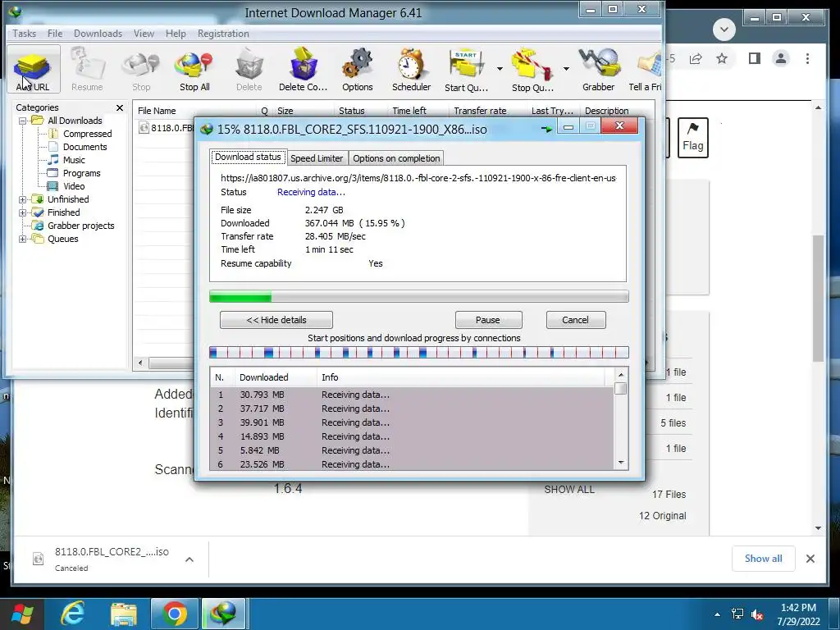Screen dimensions: 840x630
Task: Switch to the Speed Limiter tab
Action: 317,158
